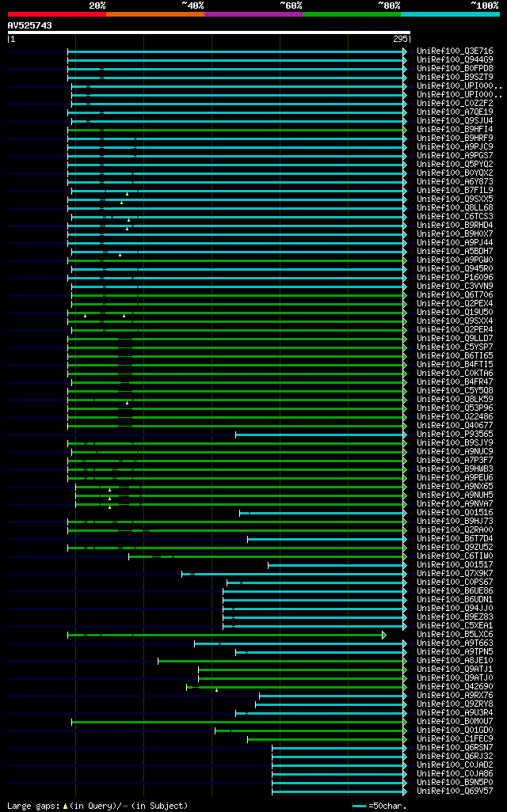Click the cyan alignment bar for UniRef100_Q3E716
The image size is (507, 812).
[x=237, y=51]
